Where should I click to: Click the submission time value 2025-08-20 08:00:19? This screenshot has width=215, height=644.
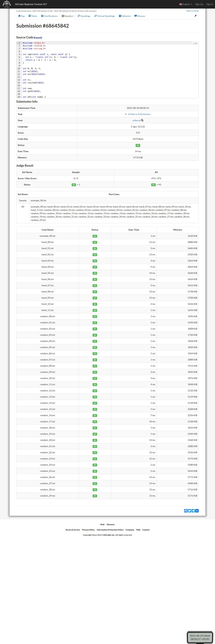(x=138, y=108)
